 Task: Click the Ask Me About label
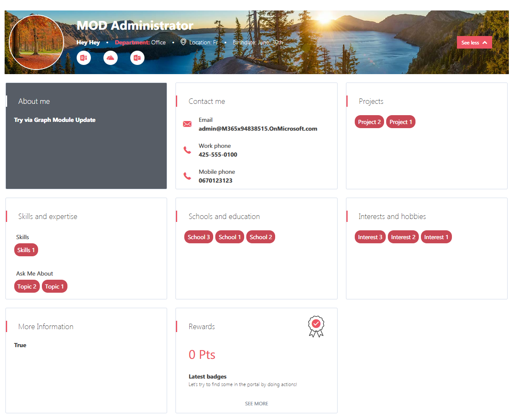click(x=35, y=273)
